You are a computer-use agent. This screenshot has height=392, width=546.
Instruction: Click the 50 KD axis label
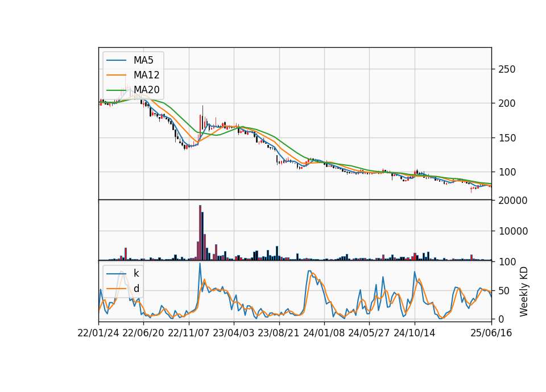504,291
